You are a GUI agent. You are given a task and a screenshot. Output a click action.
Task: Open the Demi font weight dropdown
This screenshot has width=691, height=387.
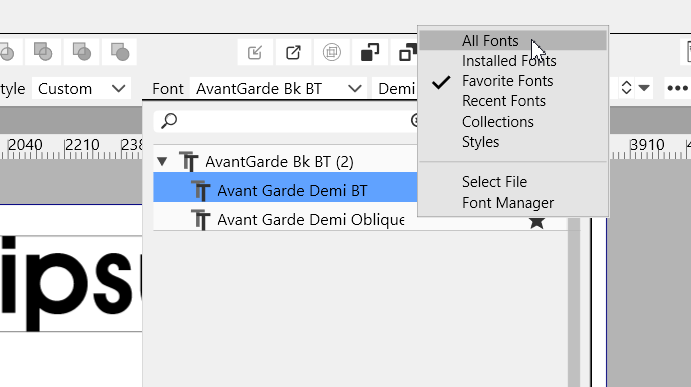[x=395, y=89]
